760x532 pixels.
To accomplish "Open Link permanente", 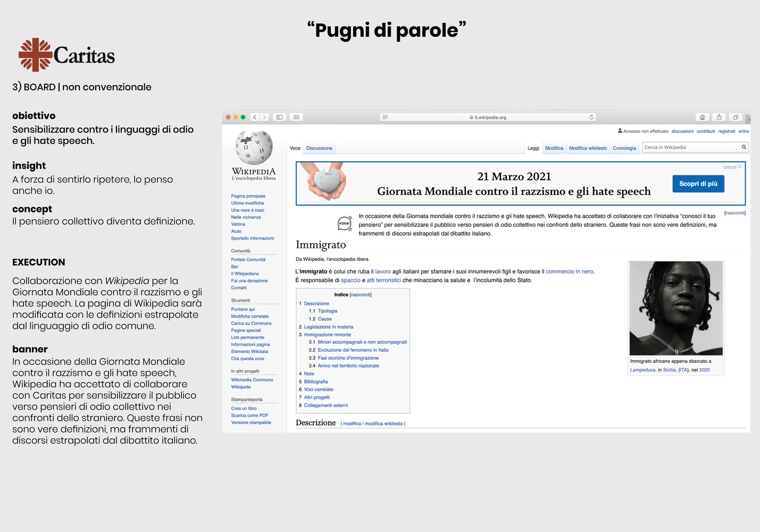I will pos(247,337).
